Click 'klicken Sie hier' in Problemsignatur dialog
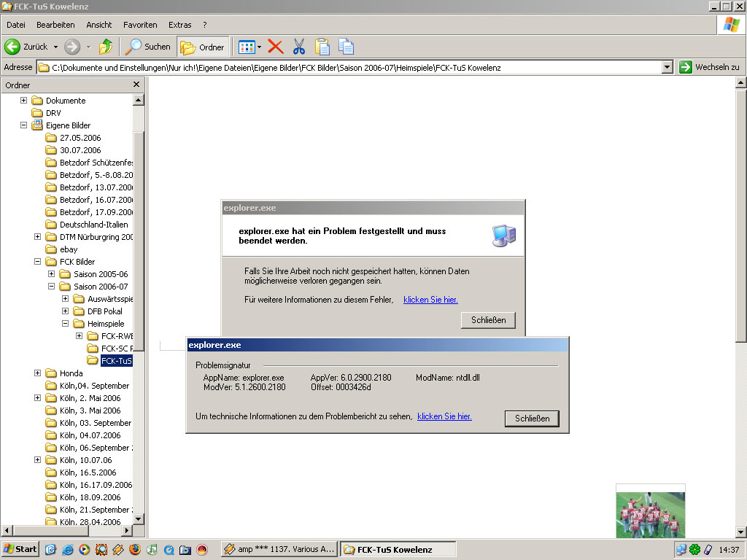 click(x=444, y=416)
